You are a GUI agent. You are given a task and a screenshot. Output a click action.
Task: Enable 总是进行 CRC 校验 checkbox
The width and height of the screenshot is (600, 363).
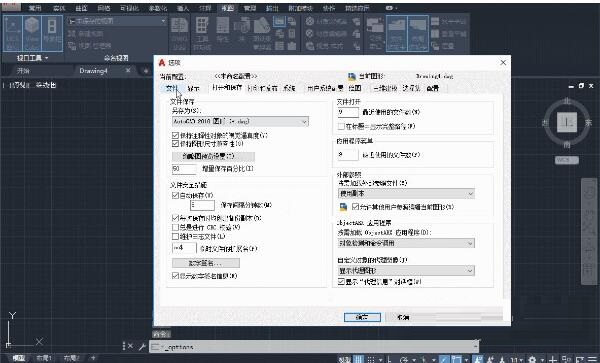[x=175, y=227]
